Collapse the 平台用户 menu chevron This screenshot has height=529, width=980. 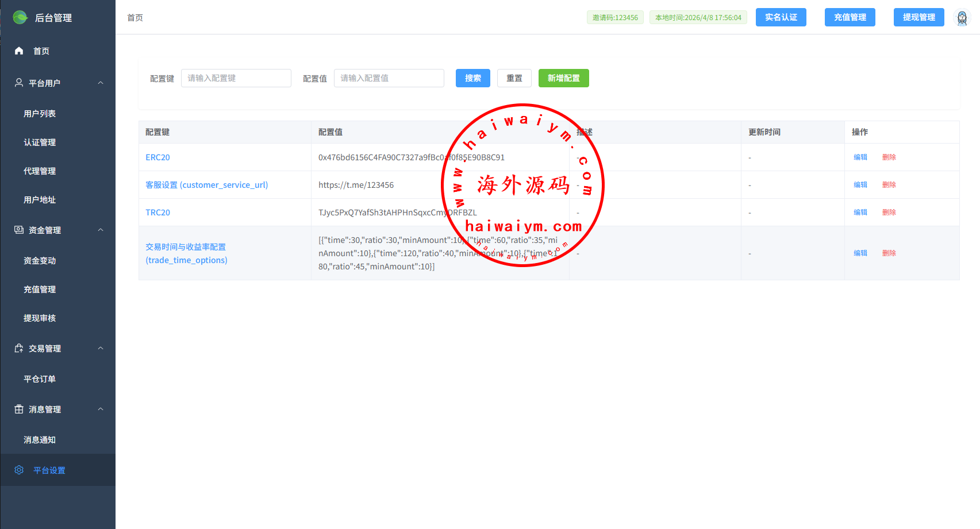tap(101, 83)
